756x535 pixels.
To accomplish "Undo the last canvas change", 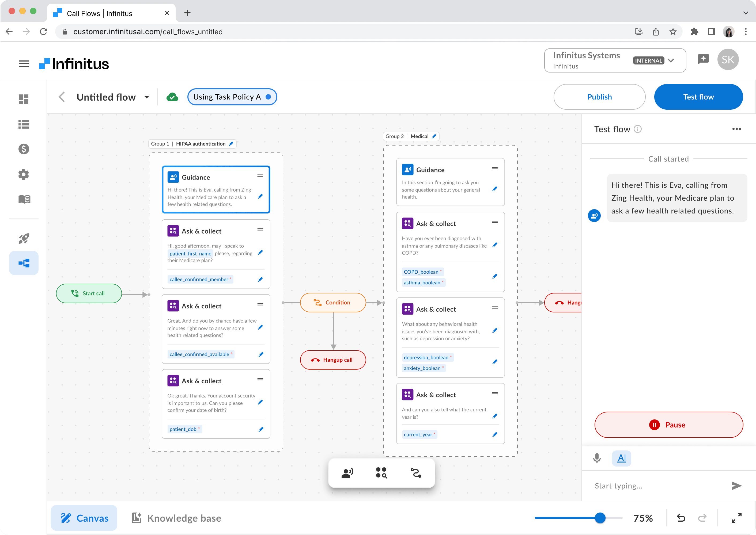I will click(x=681, y=518).
